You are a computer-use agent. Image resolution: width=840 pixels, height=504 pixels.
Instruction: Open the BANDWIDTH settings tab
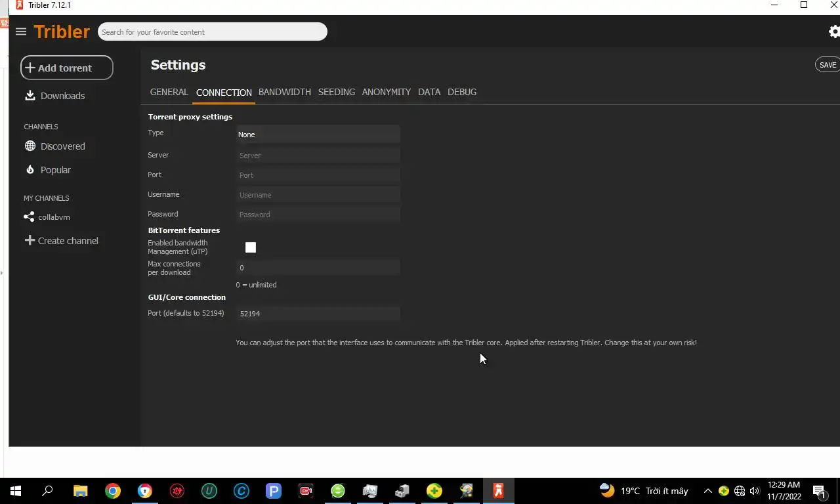pos(285,92)
